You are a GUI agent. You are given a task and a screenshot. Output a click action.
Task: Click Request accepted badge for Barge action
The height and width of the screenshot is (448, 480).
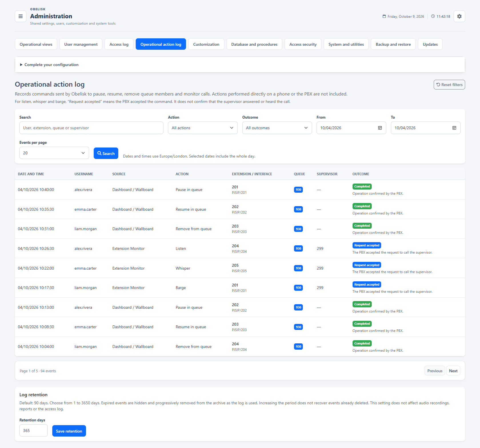[x=367, y=284]
